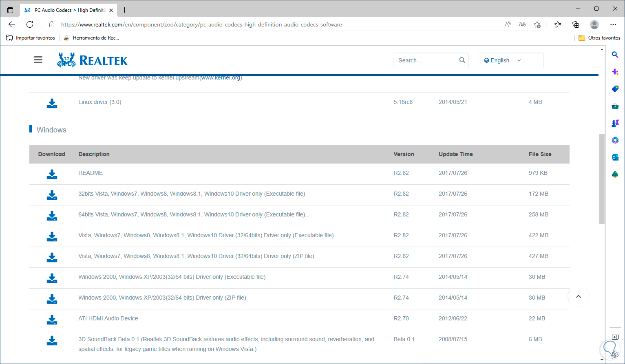Click the Update Time column header

coord(456,154)
